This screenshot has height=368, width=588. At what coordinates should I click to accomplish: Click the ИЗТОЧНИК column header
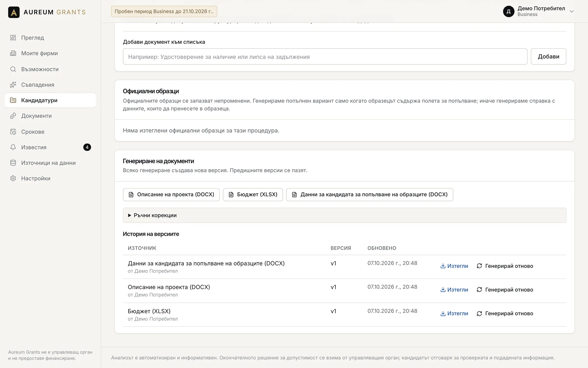click(142, 248)
